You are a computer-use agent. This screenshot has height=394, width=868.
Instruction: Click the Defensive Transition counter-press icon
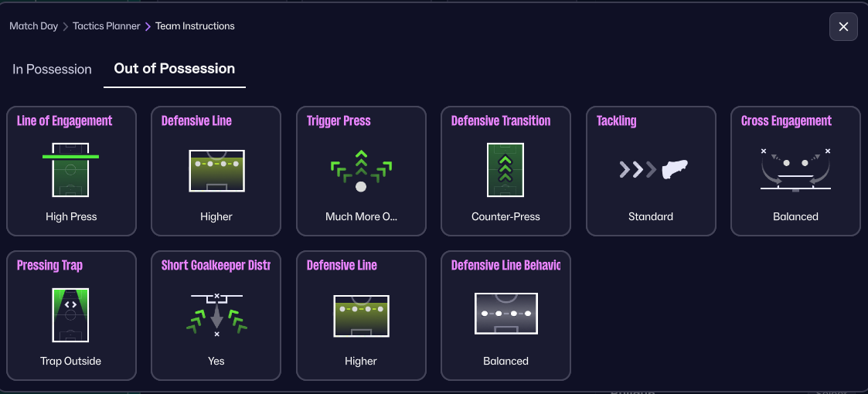(x=505, y=170)
